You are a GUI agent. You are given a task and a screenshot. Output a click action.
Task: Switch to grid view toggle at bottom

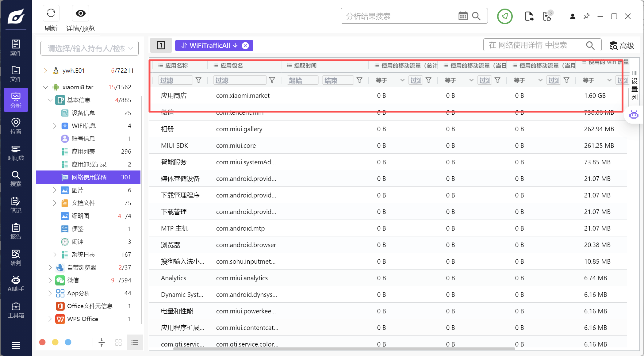118,342
